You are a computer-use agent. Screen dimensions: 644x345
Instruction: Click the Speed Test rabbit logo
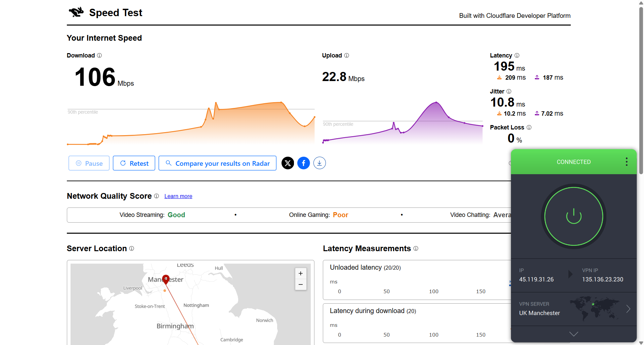[x=76, y=12]
